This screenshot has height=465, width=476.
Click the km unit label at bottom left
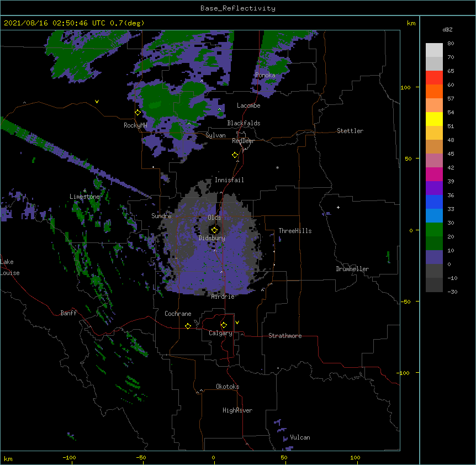tap(8, 459)
